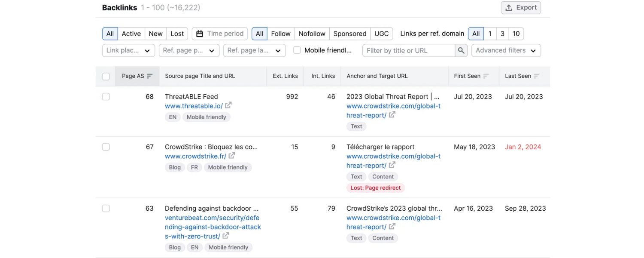Set Links per ref. domain to 10
Image resolution: width=644 pixels, height=258 pixels.
pos(516,33)
